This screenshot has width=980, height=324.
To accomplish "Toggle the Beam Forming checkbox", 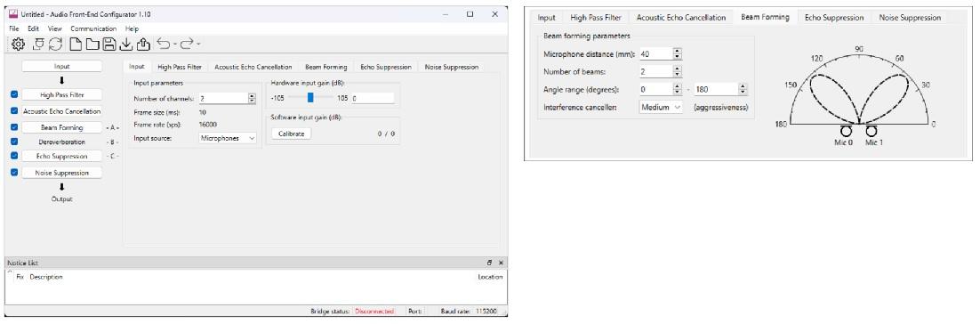I will tap(14, 127).
